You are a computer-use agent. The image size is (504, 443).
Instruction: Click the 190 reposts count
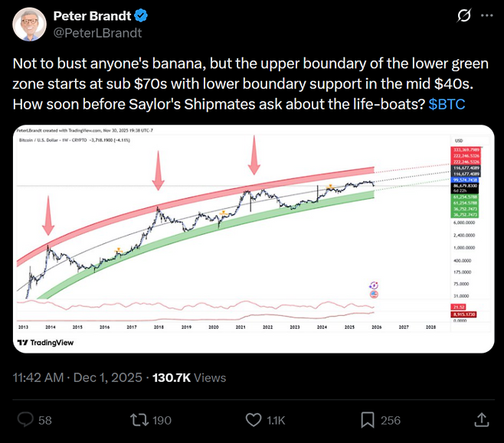(161, 420)
